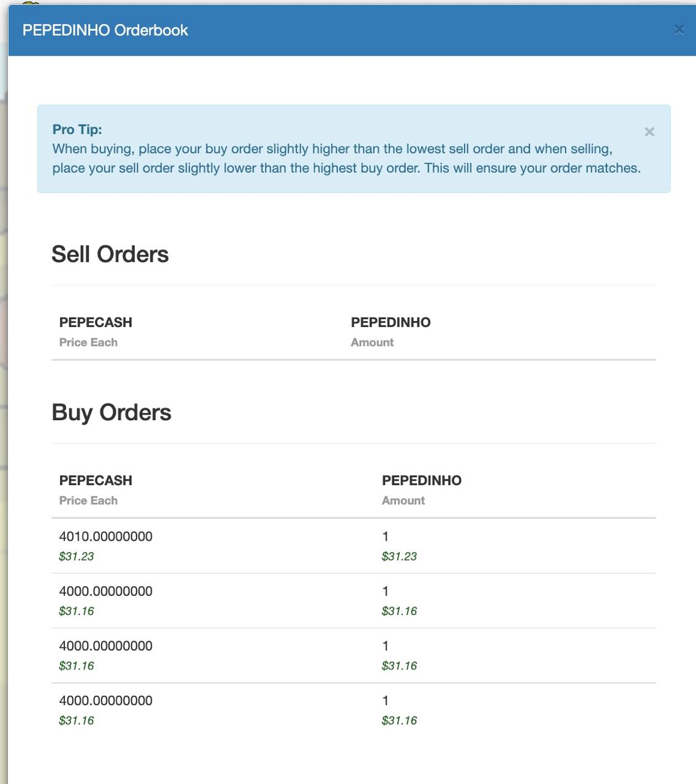Click the amount 1 in the 4010 order row
696x784 pixels.
pyautogui.click(x=386, y=537)
